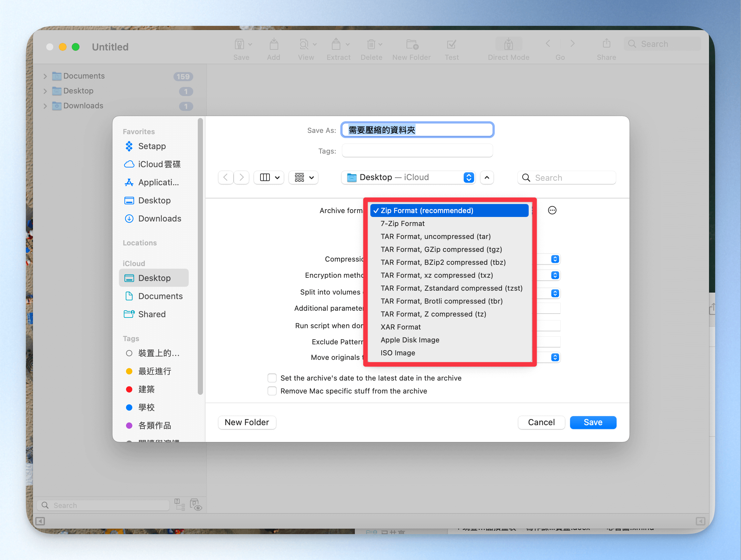Enable setting the archive's date to the latest date
741x560 pixels.
[272, 378]
